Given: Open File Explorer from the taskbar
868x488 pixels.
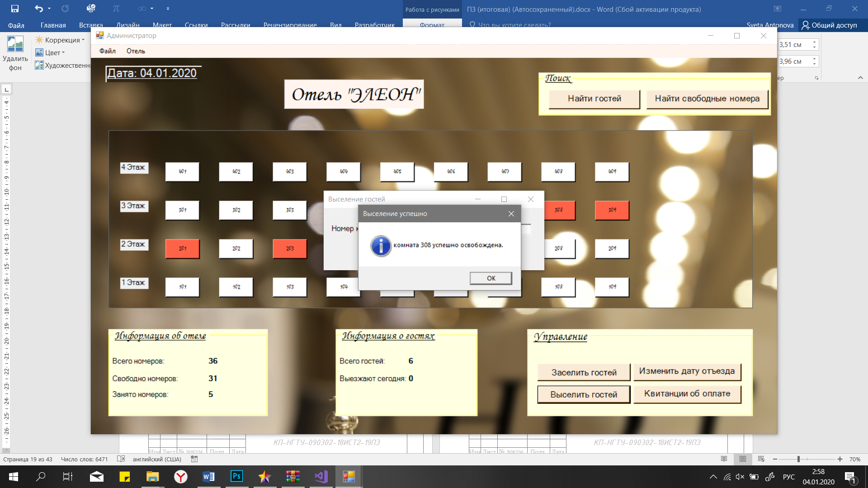Looking at the screenshot, I should (152, 477).
